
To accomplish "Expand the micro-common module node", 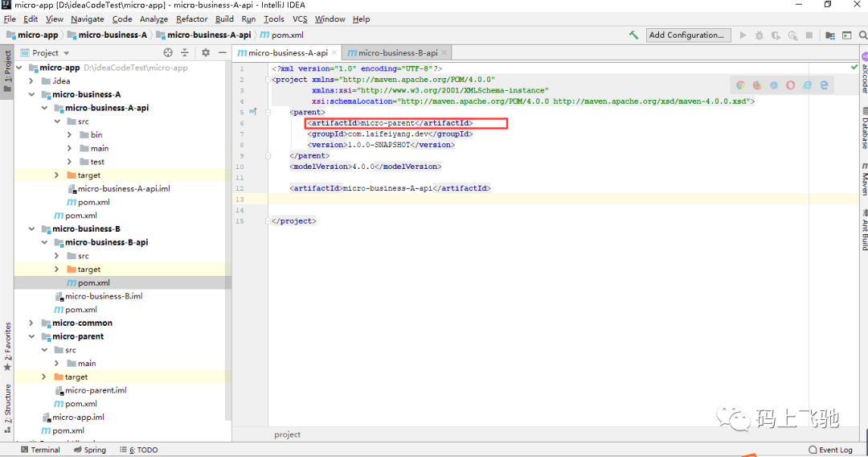I will (31, 323).
